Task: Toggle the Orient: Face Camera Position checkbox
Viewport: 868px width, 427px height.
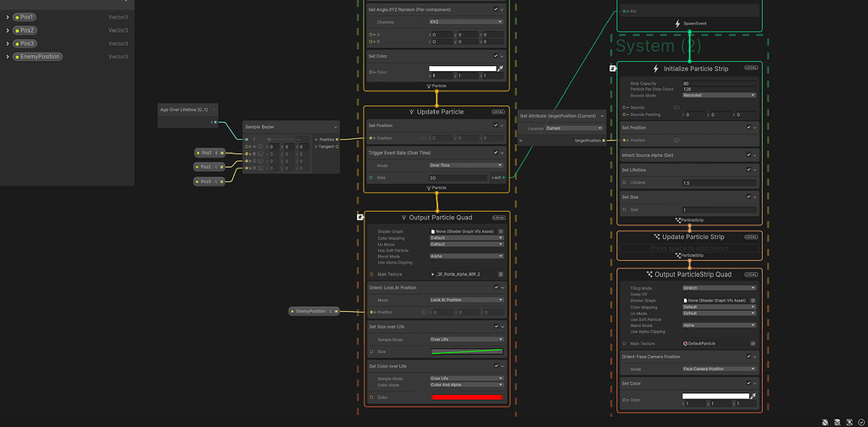Action: [x=748, y=357]
